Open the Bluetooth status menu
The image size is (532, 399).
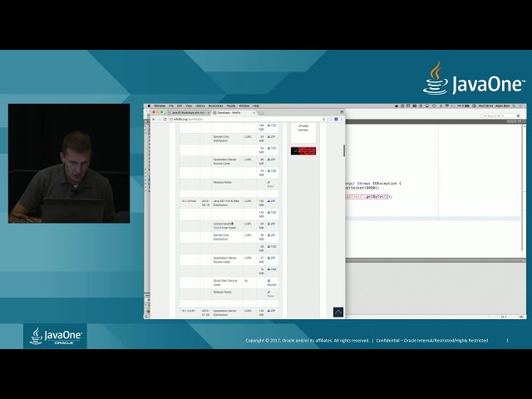point(441,106)
